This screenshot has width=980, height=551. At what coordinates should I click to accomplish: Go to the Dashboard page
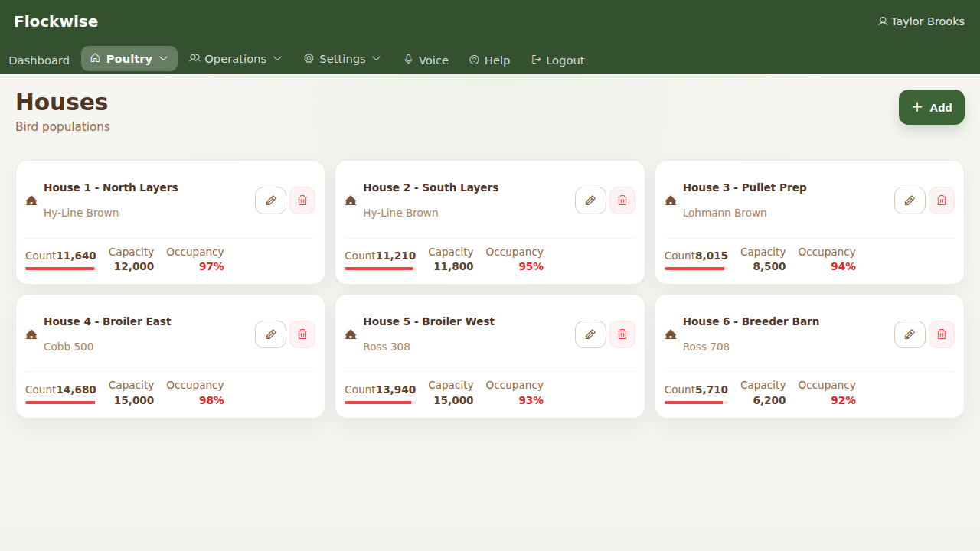[39, 60]
